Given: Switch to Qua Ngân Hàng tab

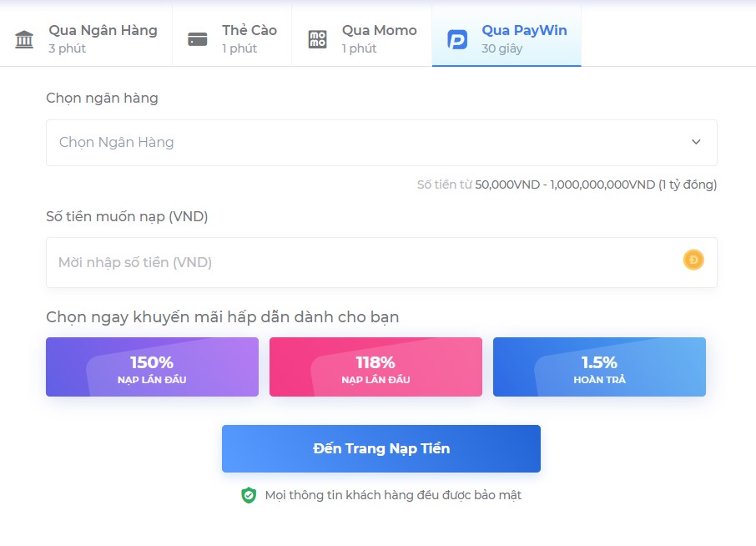Looking at the screenshot, I should [x=86, y=36].
